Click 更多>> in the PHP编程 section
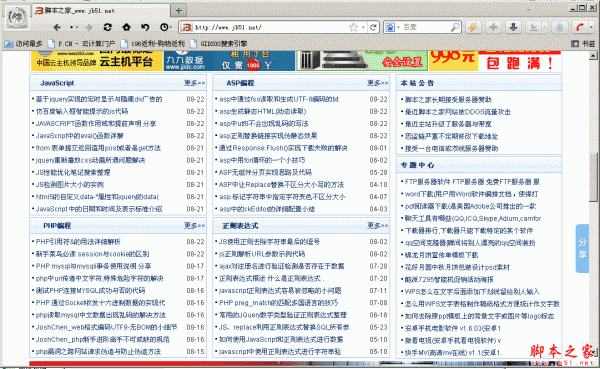600x369 pixels. point(194,225)
